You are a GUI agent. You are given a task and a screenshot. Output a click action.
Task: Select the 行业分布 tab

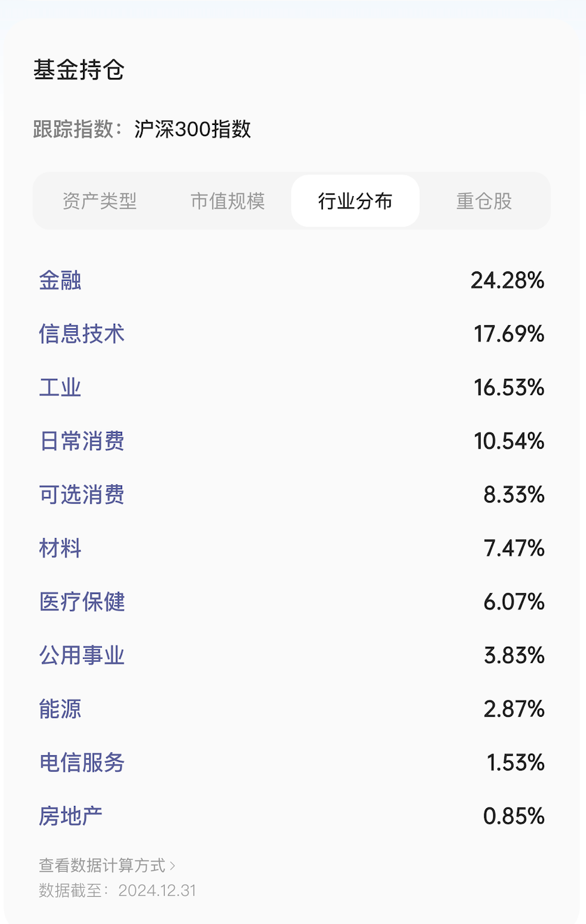point(355,201)
